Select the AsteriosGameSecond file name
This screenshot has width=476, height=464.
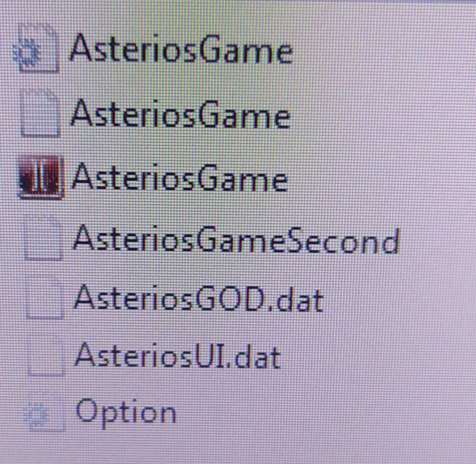tap(236, 240)
